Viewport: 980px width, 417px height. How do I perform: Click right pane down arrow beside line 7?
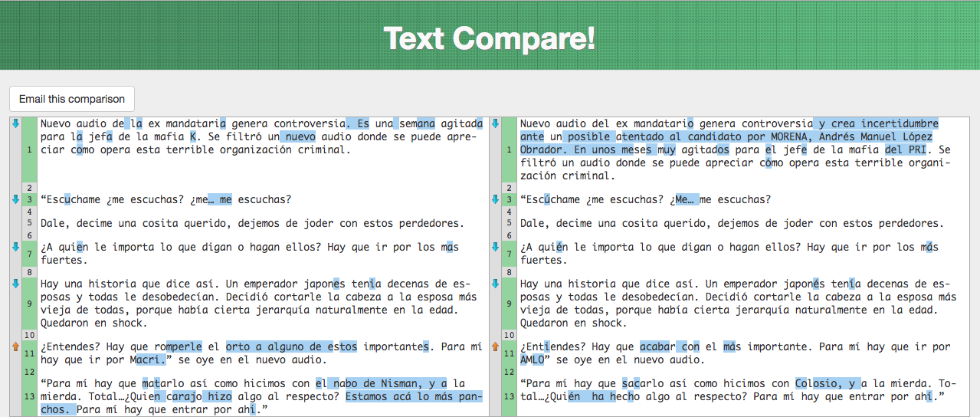coord(495,248)
